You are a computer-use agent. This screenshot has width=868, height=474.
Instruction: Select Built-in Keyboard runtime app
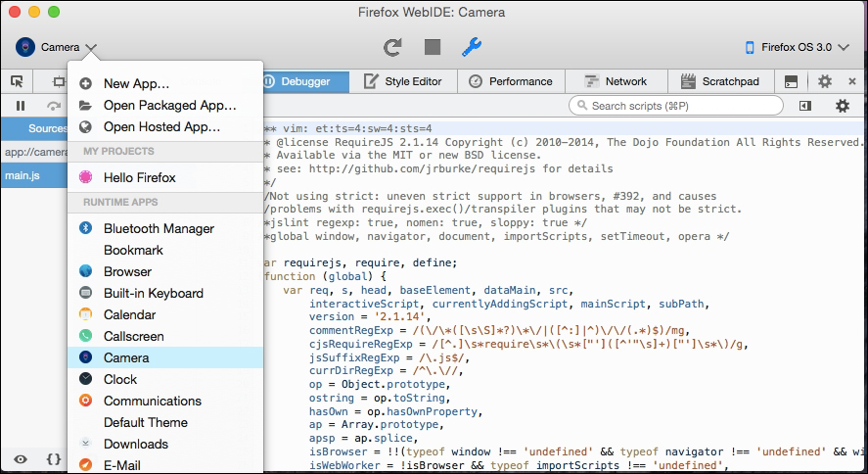pos(165,293)
